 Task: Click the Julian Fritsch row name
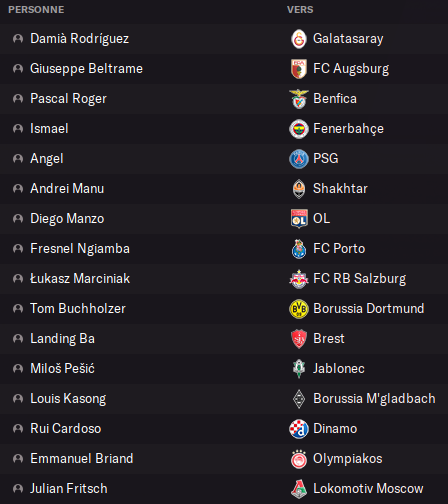69,489
